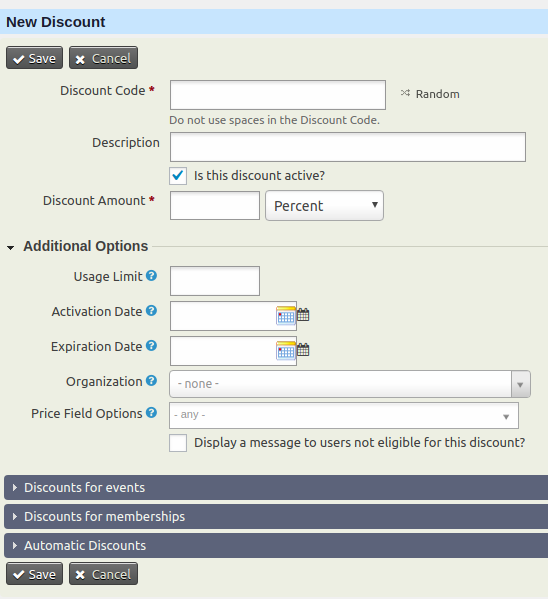The height and width of the screenshot is (599, 548).
Task: Open Activation Date calendar picker icon
Action: pyautogui.click(x=285, y=316)
